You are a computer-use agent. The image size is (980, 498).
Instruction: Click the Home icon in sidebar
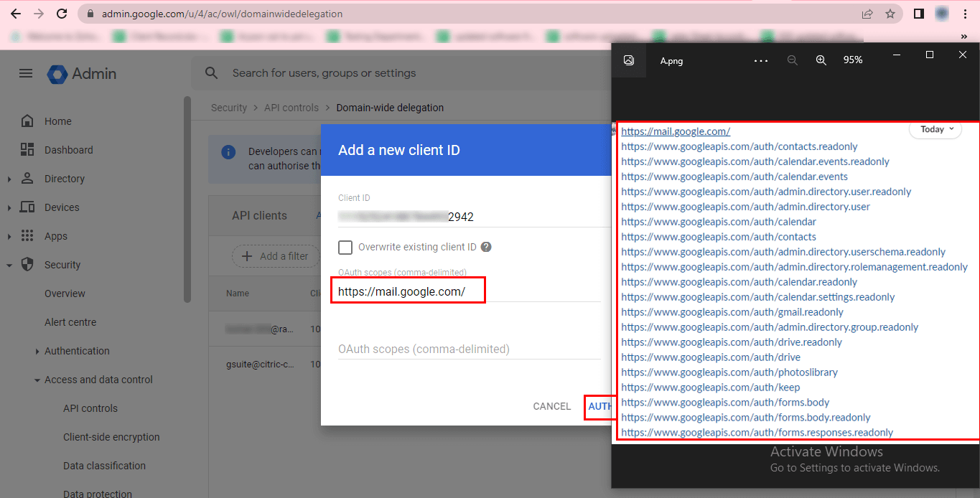pos(27,121)
